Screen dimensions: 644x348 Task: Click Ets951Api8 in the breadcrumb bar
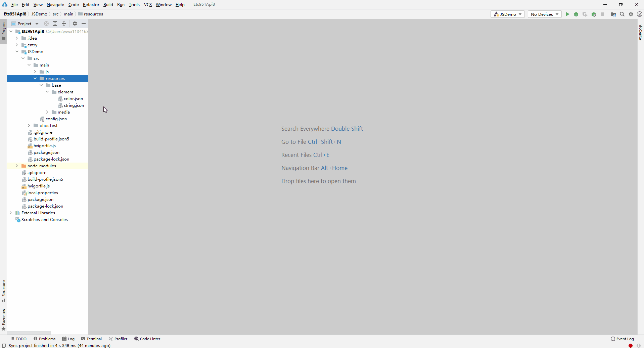[15, 14]
